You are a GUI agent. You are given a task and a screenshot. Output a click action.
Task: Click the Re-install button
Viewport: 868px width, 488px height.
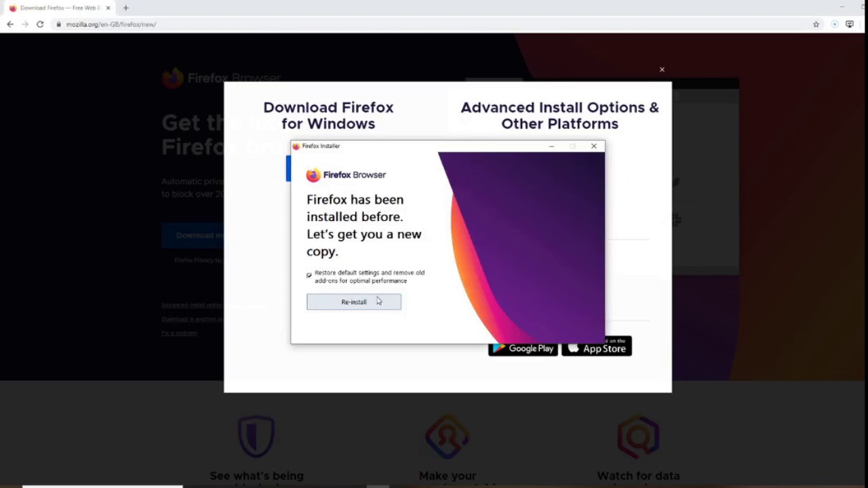click(353, 302)
